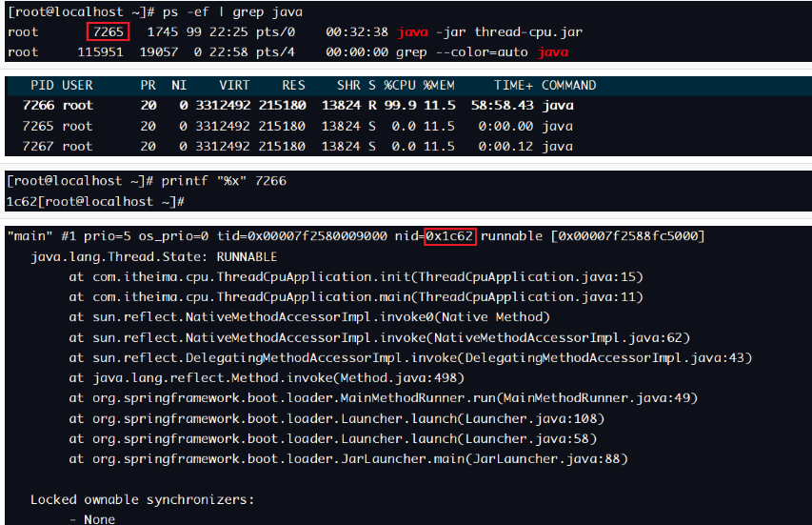Viewport: 812px width, 525px height.
Task: Click PID 115951 in the grep row
Action: [x=101, y=52]
